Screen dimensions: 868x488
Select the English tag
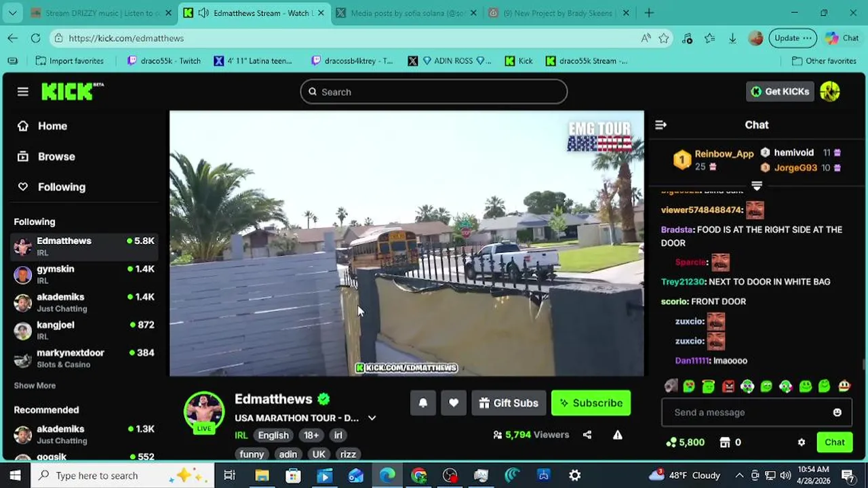pos(273,435)
